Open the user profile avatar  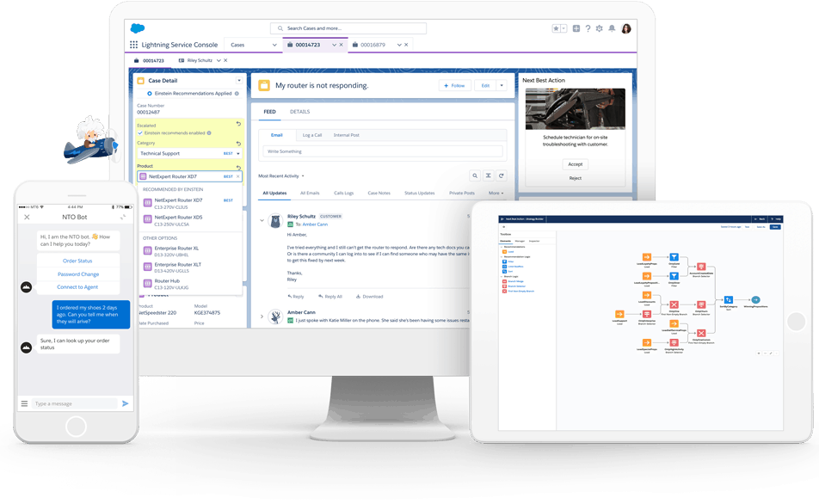click(x=626, y=28)
